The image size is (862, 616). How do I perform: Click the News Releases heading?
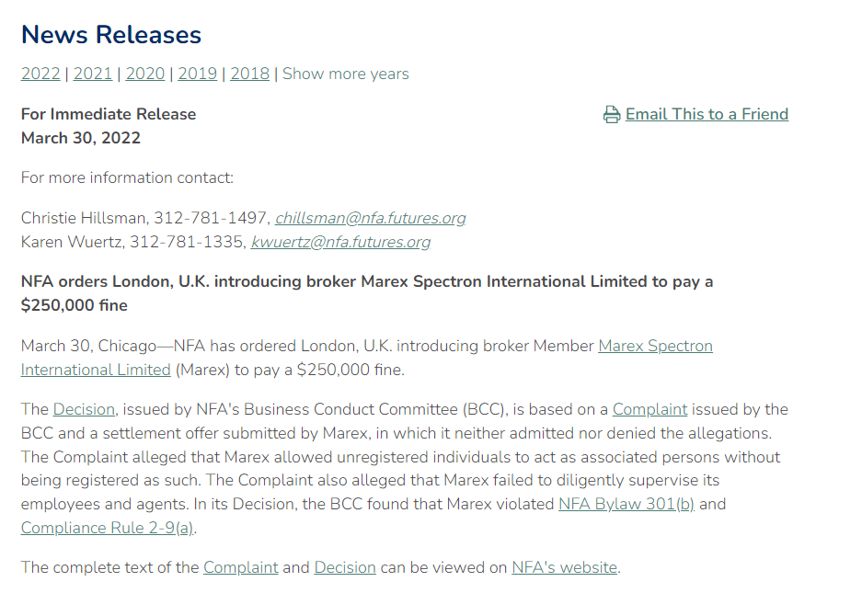click(x=111, y=35)
